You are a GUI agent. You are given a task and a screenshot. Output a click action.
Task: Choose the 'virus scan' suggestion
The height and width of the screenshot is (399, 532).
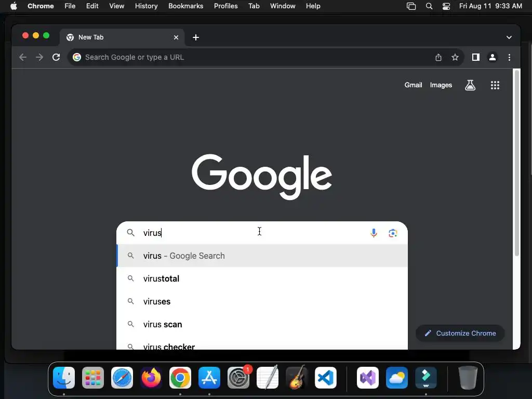tap(262, 324)
